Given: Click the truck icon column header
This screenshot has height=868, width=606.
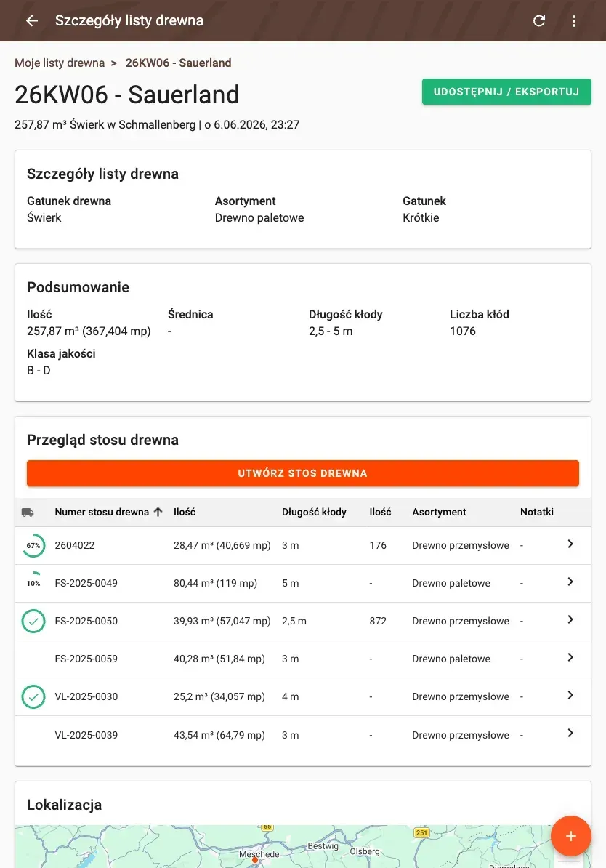Looking at the screenshot, I should coord(28,512).
